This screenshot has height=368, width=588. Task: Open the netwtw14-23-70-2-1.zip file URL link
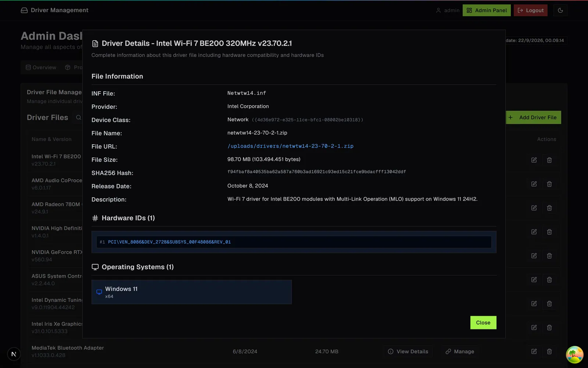click(290, 146)
